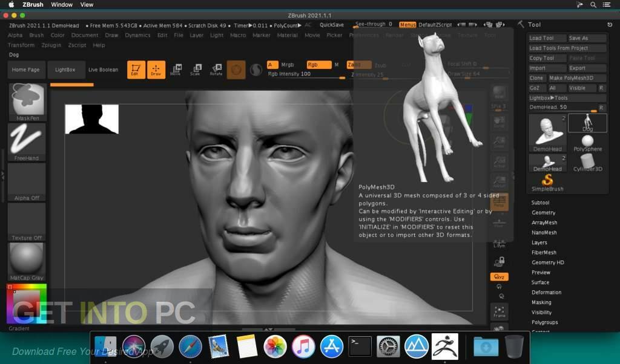Screen dimensions: 620x364
Task: Open the LightBox button
Action: click(65, 70)
